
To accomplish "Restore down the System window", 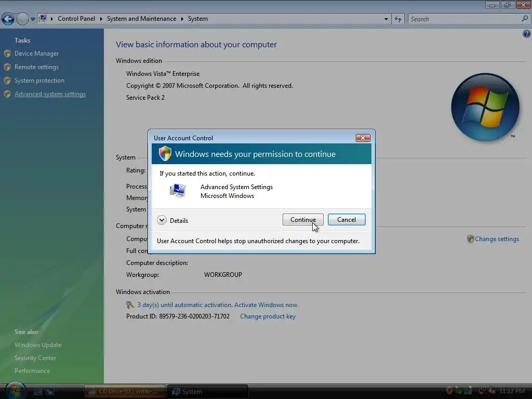I will pyautogui.click(x=507, y=5).
